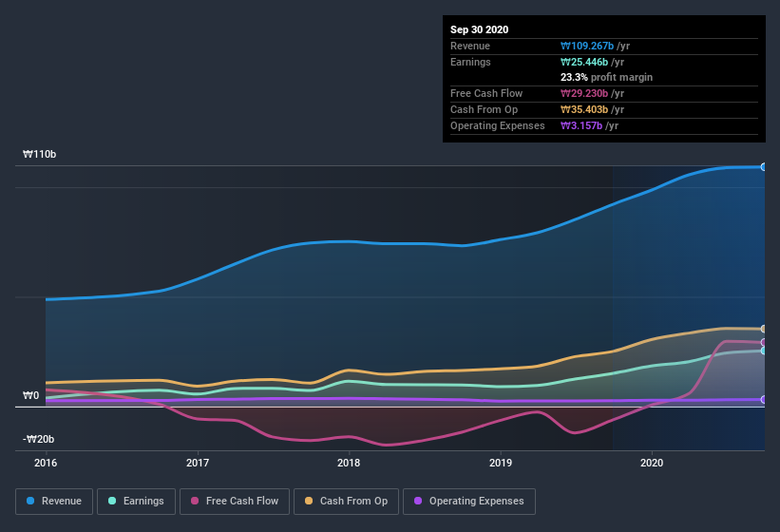Click the orange Cash From Op endpoint marker

tap(763, 329)
